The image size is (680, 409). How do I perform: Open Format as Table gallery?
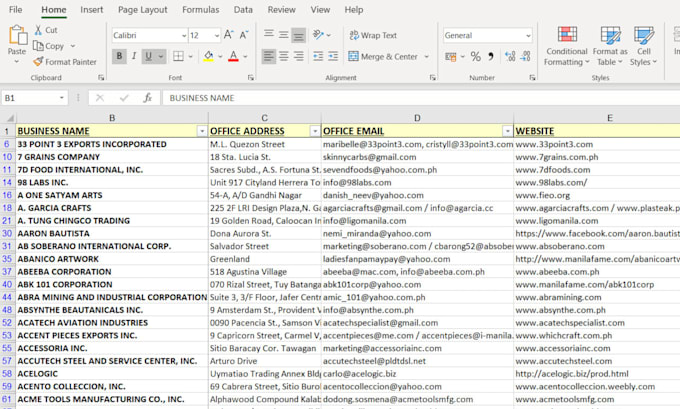coord(610,46)
